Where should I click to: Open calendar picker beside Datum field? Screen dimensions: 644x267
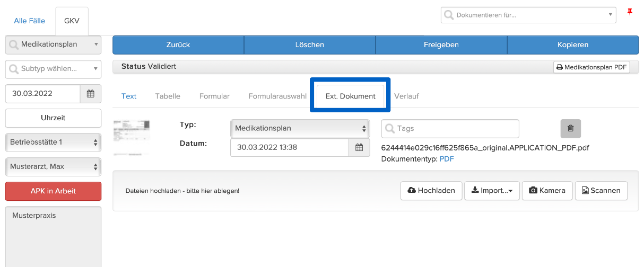359,147
